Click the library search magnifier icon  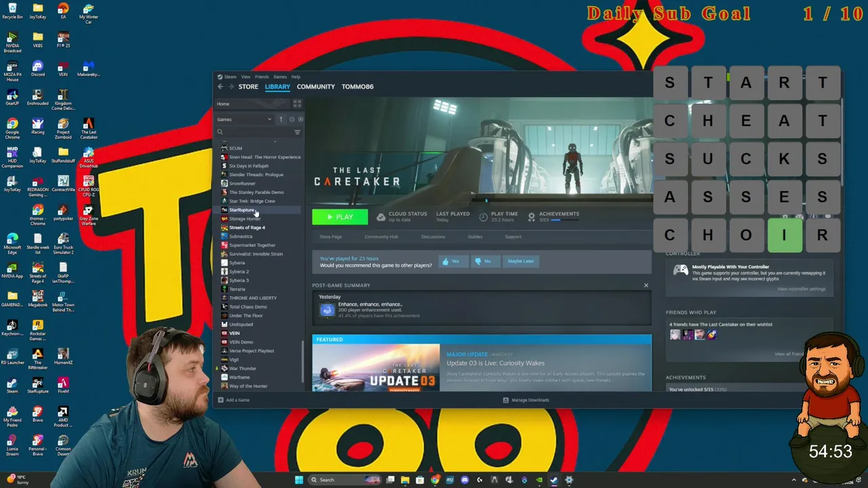(220, 132)
